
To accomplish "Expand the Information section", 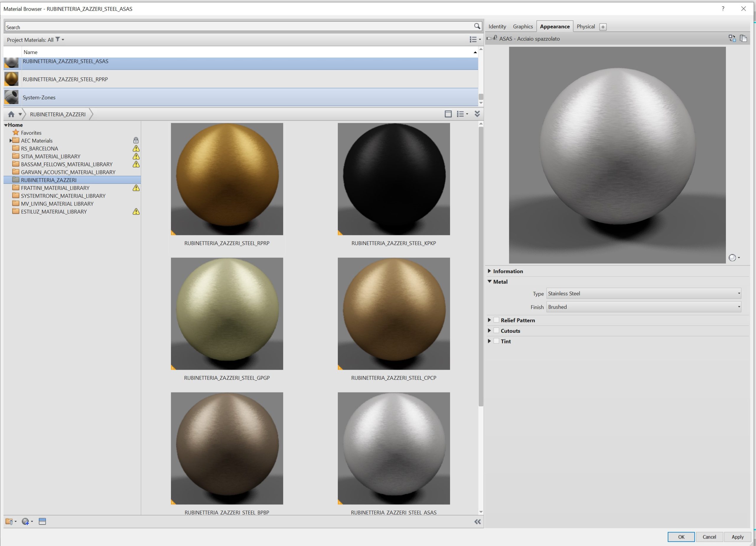I will (489, 271).
